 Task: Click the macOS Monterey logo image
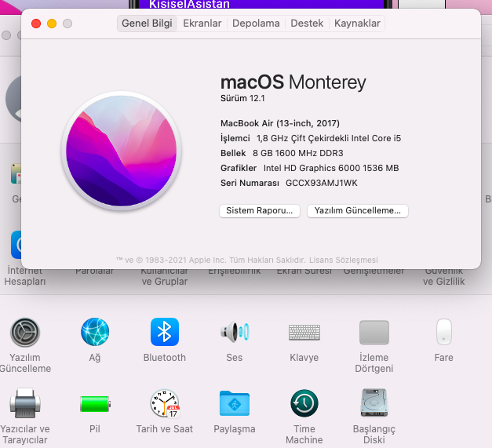pos(122,151)
